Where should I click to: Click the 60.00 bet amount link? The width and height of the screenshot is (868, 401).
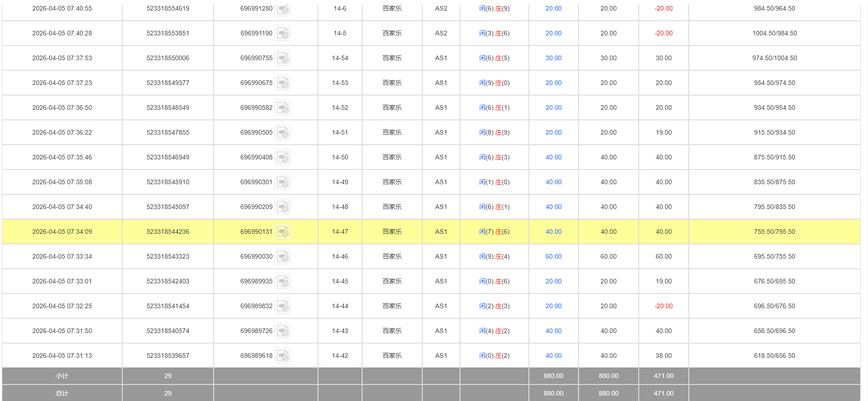tap(553, 257)
